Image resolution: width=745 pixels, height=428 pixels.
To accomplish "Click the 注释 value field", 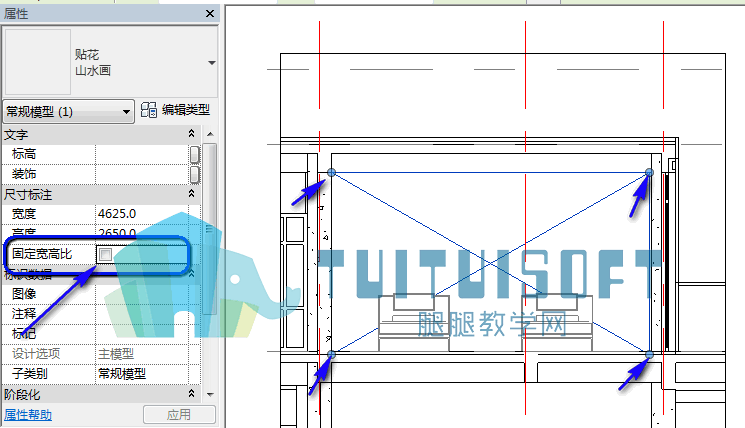I will pos(142,314).
